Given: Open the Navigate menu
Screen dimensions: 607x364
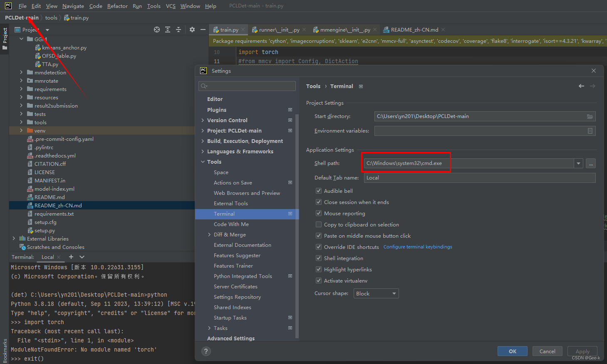Looking at the screenshot, I should click(73, 6).
